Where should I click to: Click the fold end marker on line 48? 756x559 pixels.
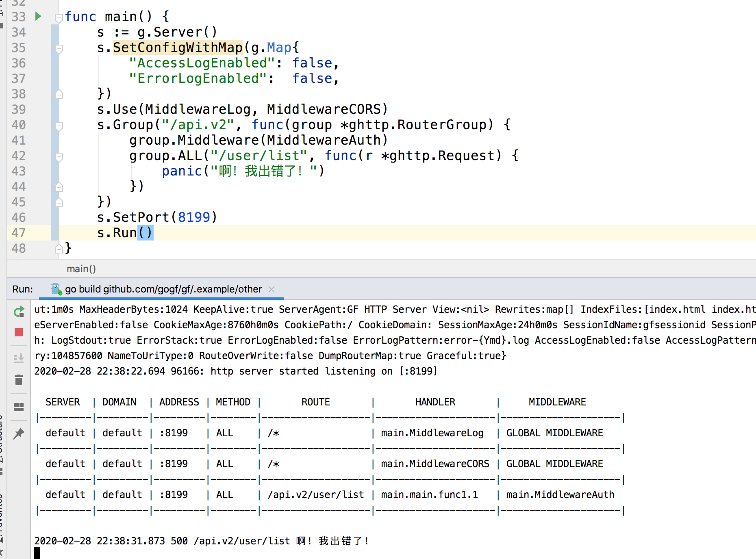coord(59,248)
